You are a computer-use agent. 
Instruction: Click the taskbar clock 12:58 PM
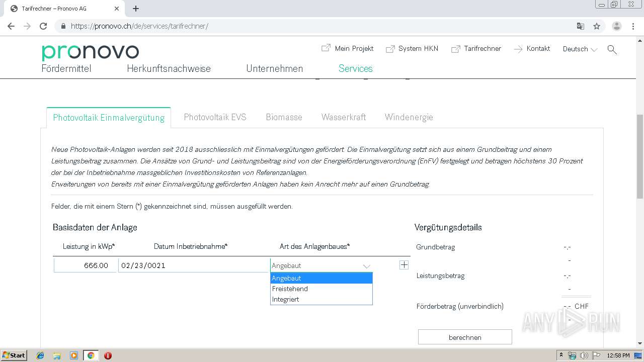(x=618, y=355)
